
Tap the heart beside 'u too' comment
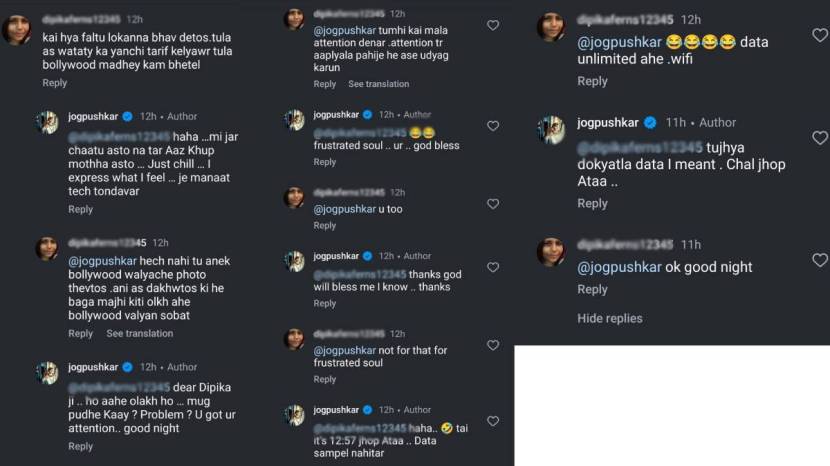tap(493, 203)
